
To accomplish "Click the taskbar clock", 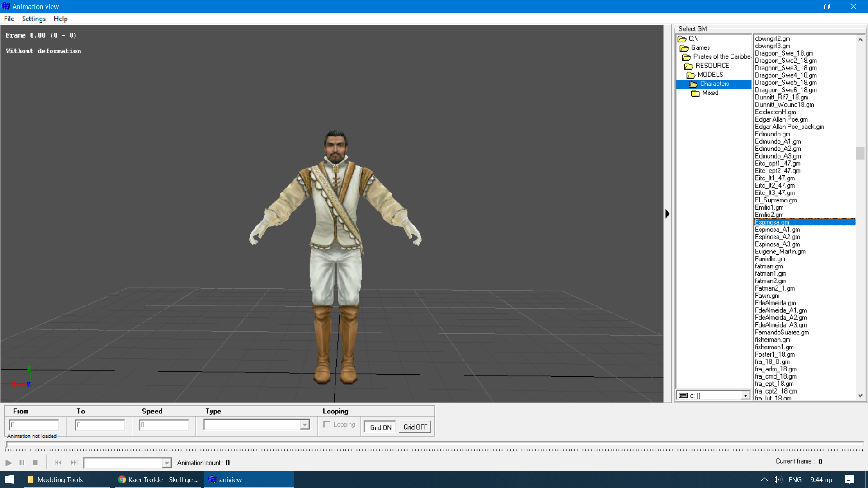I will [x=821, y=480].
